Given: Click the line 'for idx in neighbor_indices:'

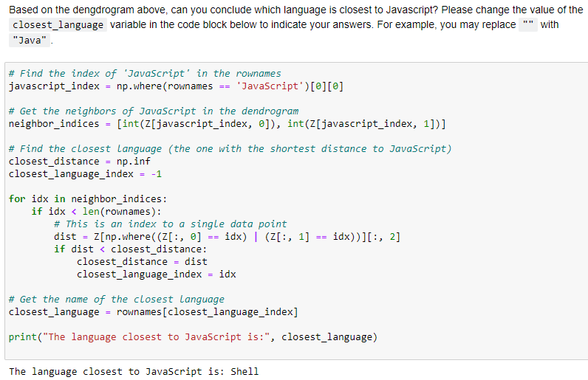Looking at the screenshot, I should point(88,199).
